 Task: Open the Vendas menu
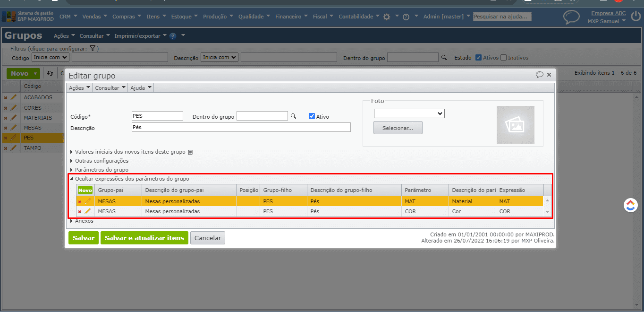point(95,17)
